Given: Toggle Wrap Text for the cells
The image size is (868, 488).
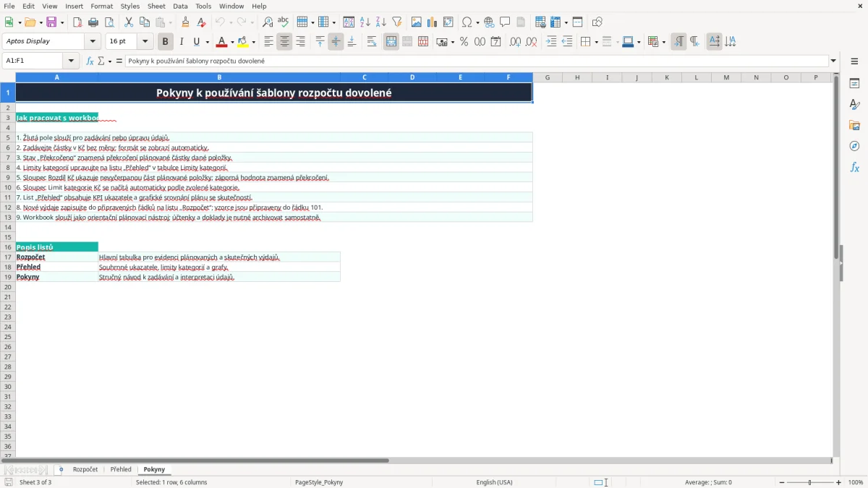Looking at the screenshot, I should [372, 42].
